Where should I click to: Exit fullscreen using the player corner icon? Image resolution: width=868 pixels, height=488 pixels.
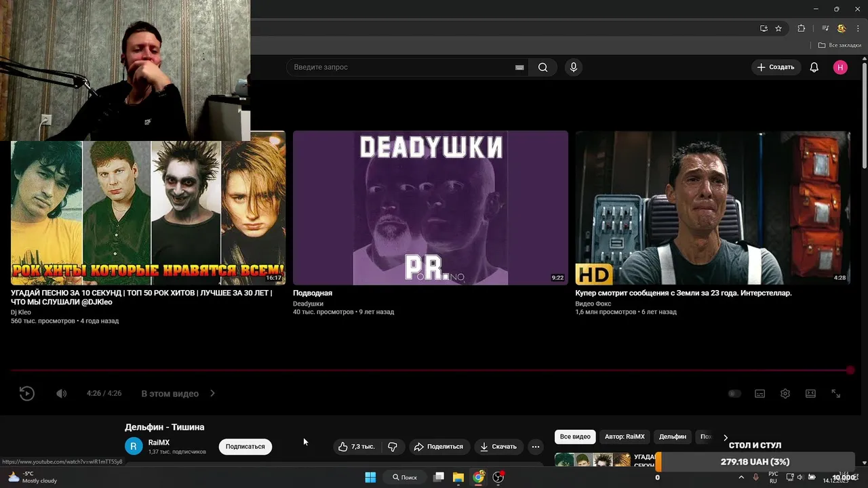[836, 393]
